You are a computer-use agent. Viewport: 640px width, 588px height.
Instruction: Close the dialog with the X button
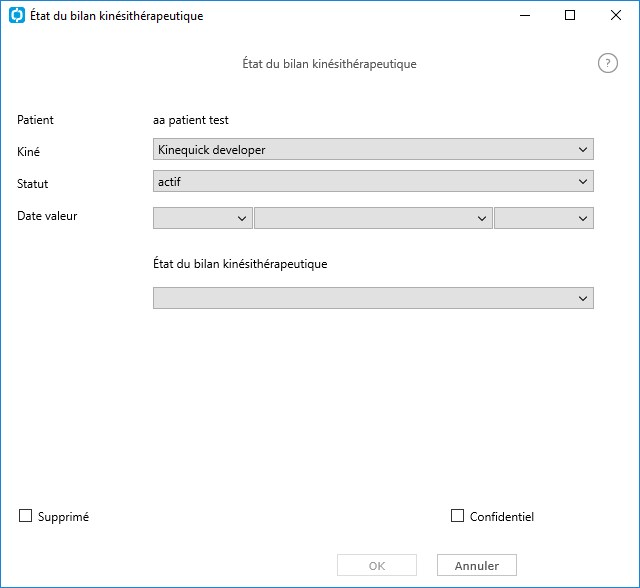[x=616, y=16]
